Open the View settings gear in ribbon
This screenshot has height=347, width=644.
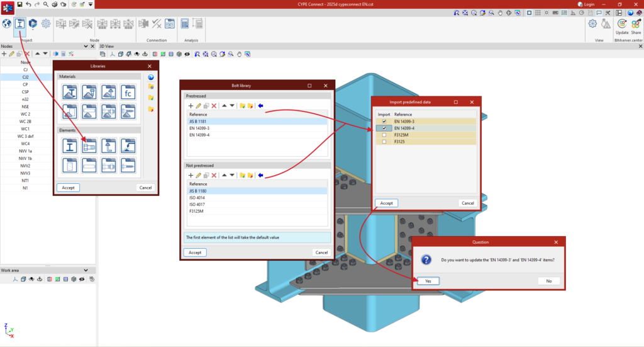pos(592,24)
